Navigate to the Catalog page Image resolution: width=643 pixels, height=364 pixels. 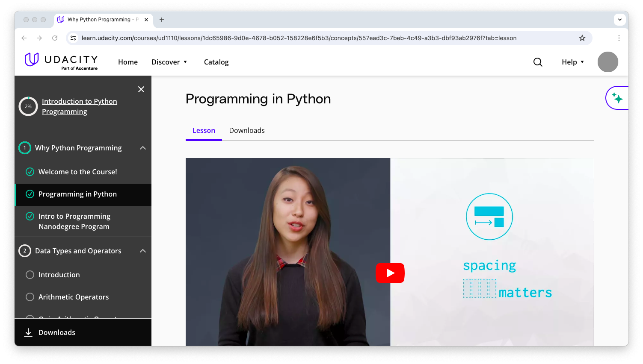tap(216, 62)
